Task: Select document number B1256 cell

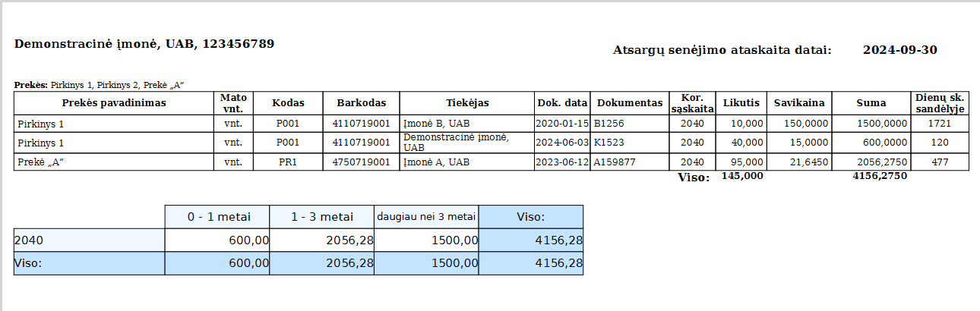Action: [x=609, y=123]
